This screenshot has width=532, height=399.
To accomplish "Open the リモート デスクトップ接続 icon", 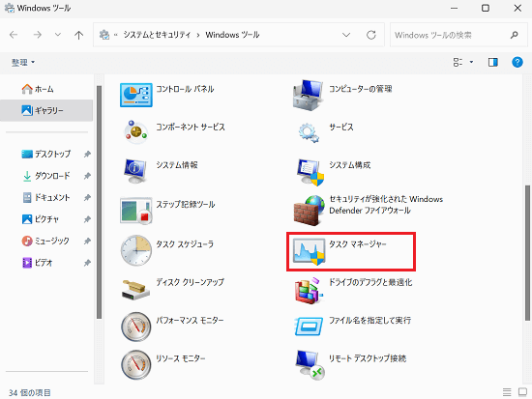I will point(310,365).
